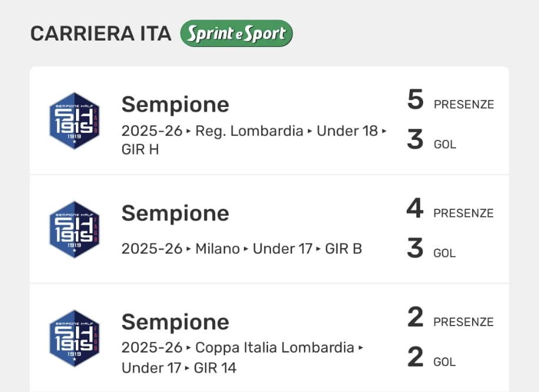Click the 3 GOL stat in second row
The height and width of the screenshot is (392, 539).
(431, 250)
